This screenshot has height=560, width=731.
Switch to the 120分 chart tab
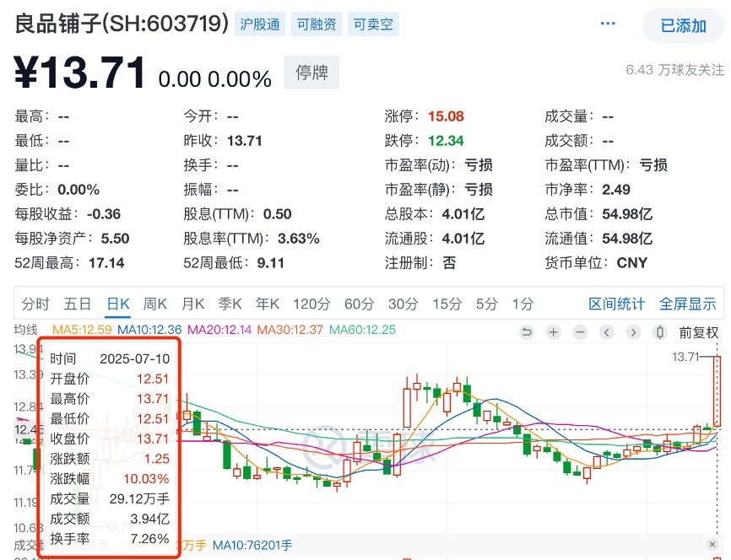tap(311, 304)
